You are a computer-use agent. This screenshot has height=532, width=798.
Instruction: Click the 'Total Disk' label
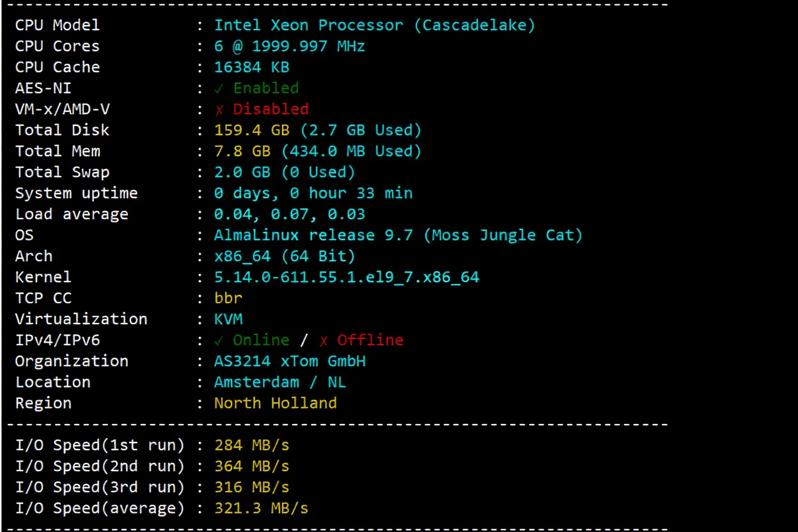click(x=63, y=130)
